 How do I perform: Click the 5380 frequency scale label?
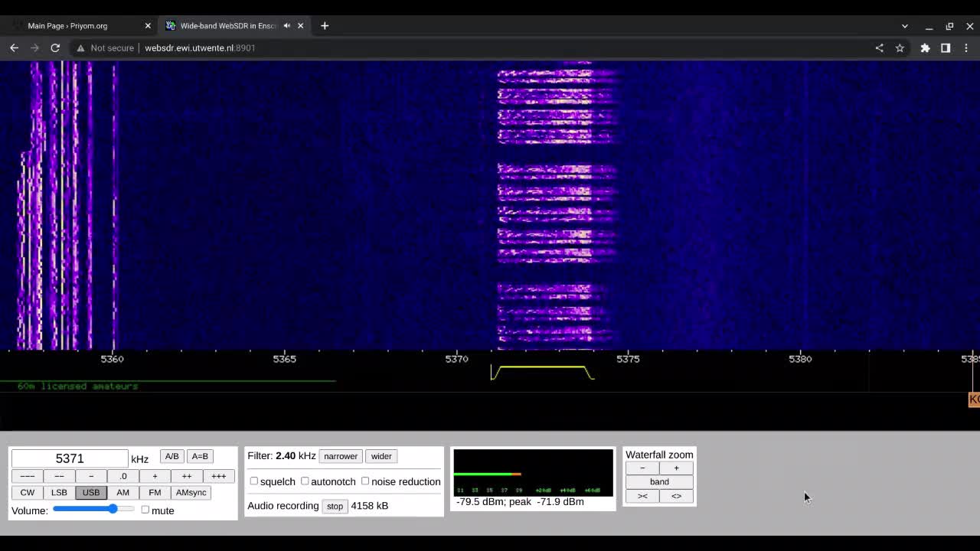pos(800,359)
